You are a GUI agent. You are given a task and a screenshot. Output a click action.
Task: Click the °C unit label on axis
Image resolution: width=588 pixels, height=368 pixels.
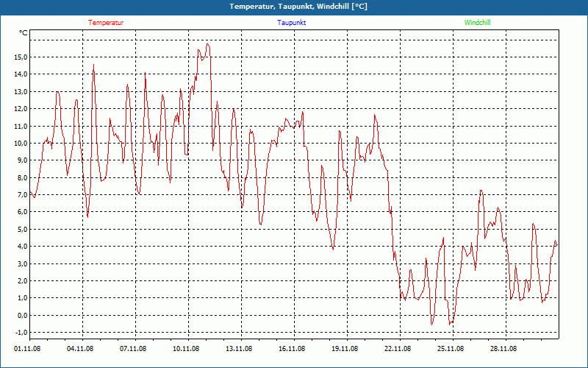click(24, 33)
